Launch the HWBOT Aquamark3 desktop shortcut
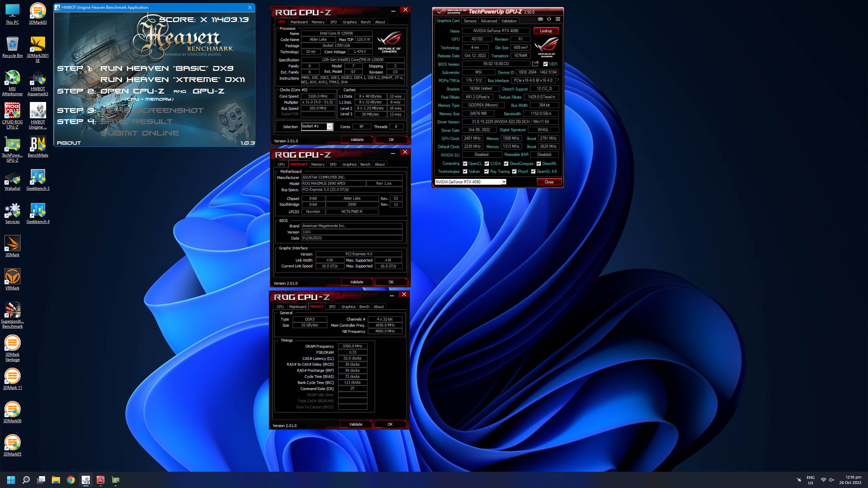The image size is (868, 488). point(38,83)
